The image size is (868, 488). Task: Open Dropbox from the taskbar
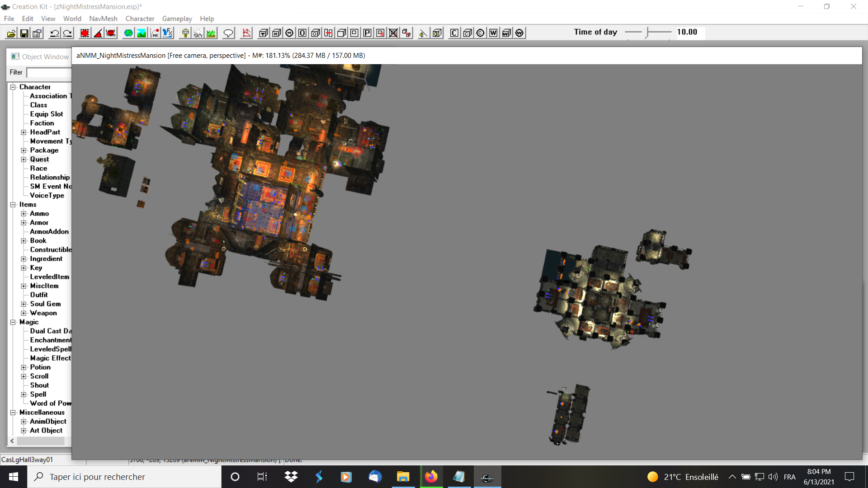click(291, 477)
